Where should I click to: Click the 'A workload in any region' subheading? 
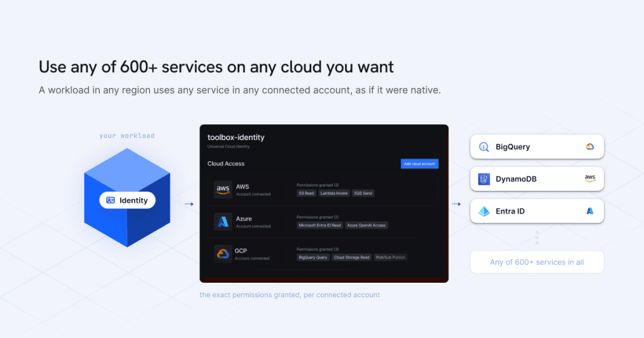[240, 90]
